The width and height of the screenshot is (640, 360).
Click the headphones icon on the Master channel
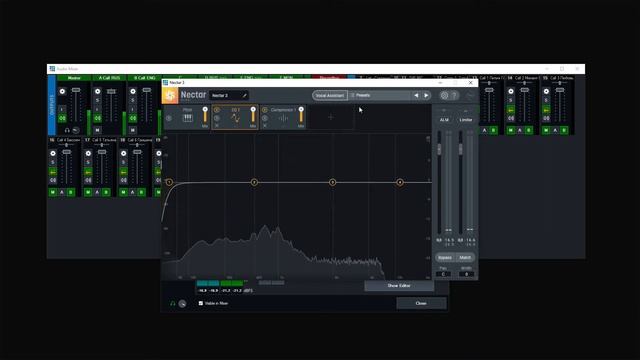pyautogui.click(x=67, y=130)
